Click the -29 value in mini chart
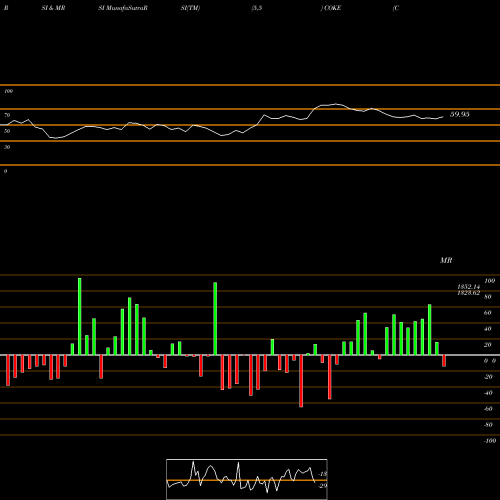500x500 pixels. point(323,486)
